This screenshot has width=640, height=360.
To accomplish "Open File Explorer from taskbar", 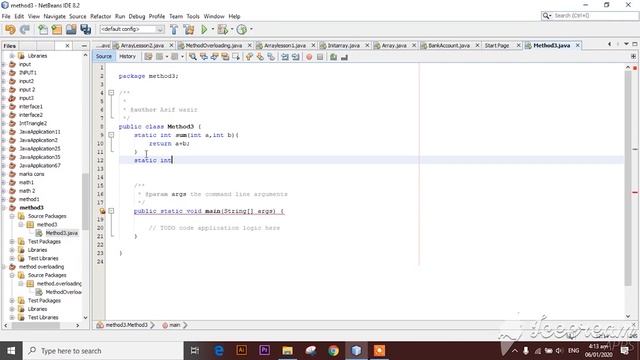I will pos(287,351).
